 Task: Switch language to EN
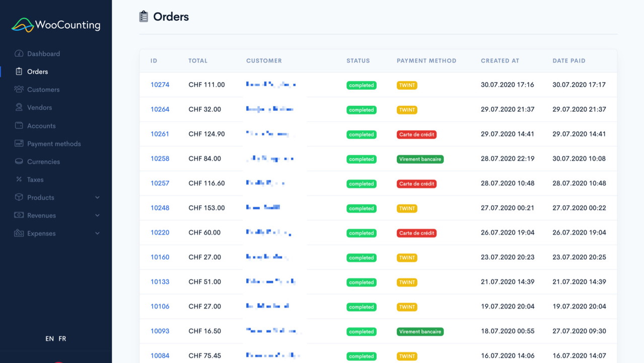49,339
